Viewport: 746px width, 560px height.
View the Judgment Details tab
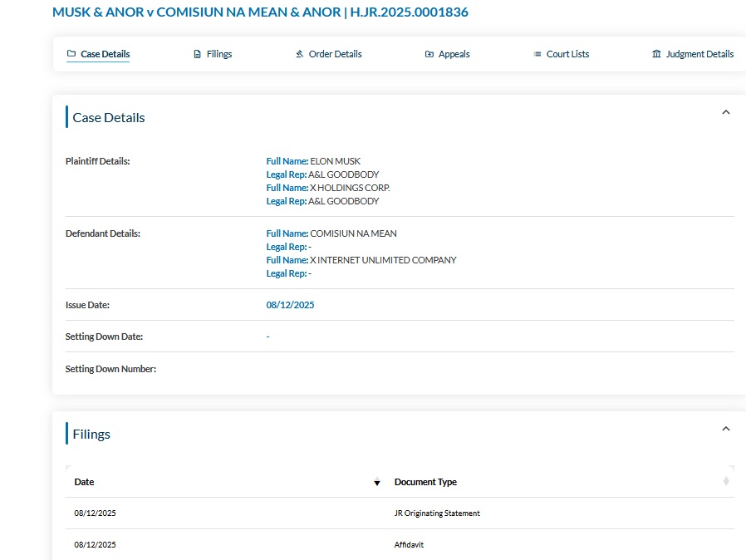click(x=693, y=54)
